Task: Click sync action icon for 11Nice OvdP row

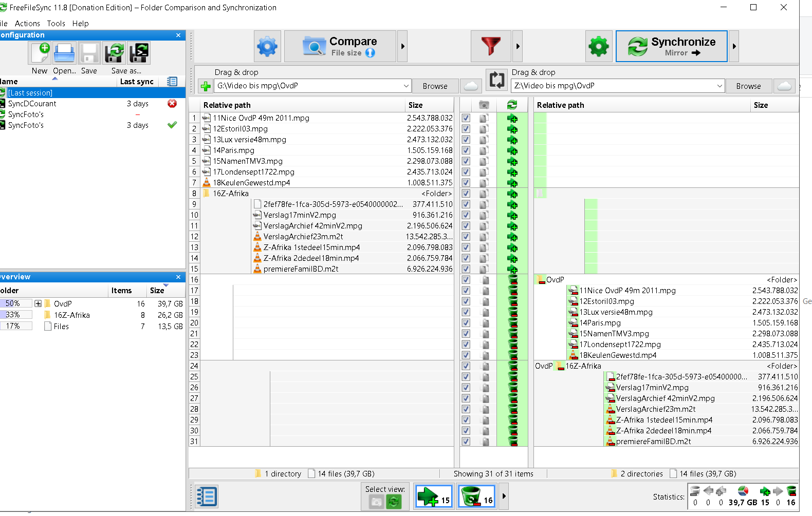Action: coord(512,118)
